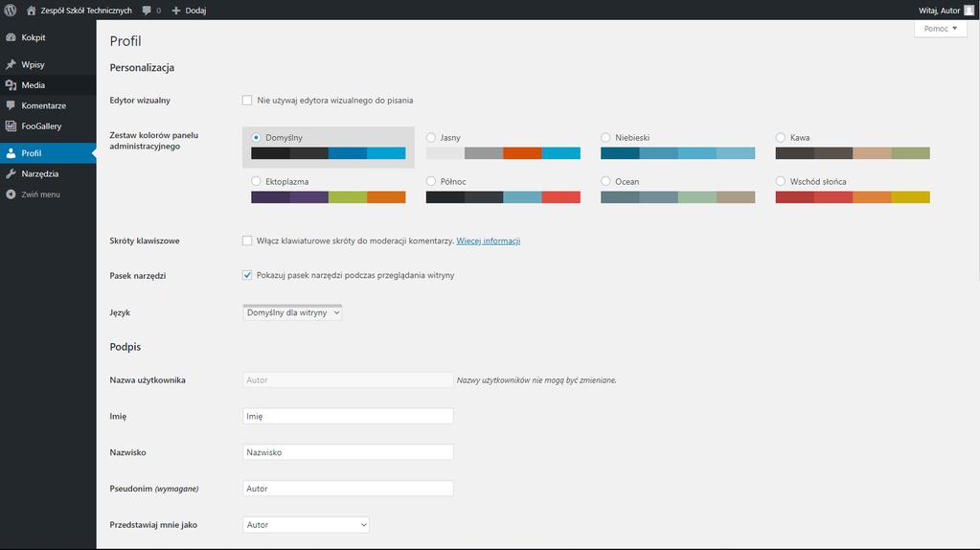This screenshot has width=980, height=550.
Task: Click the Domyślny color palette strip
Action: pos(329,153)
